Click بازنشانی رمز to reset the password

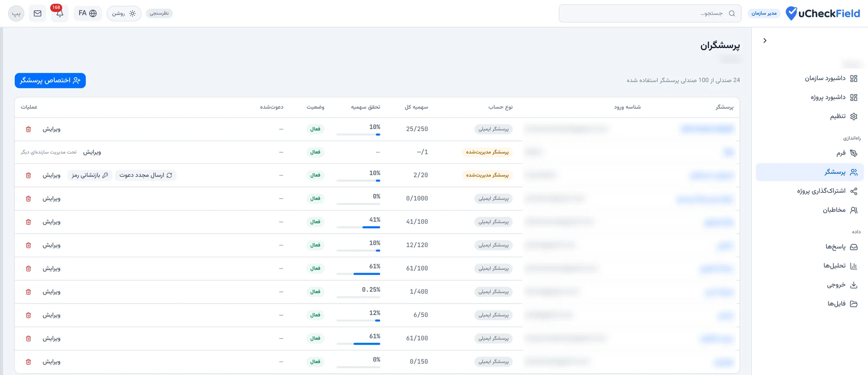pos(90,175)
